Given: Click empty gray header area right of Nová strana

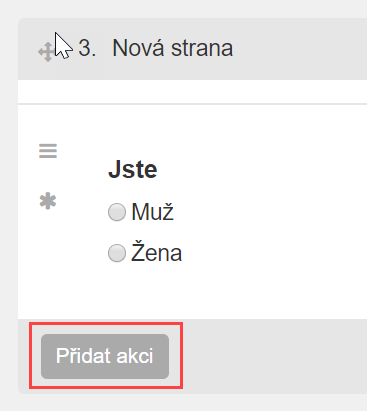Looking at the screenshot, I should (300, 49).
